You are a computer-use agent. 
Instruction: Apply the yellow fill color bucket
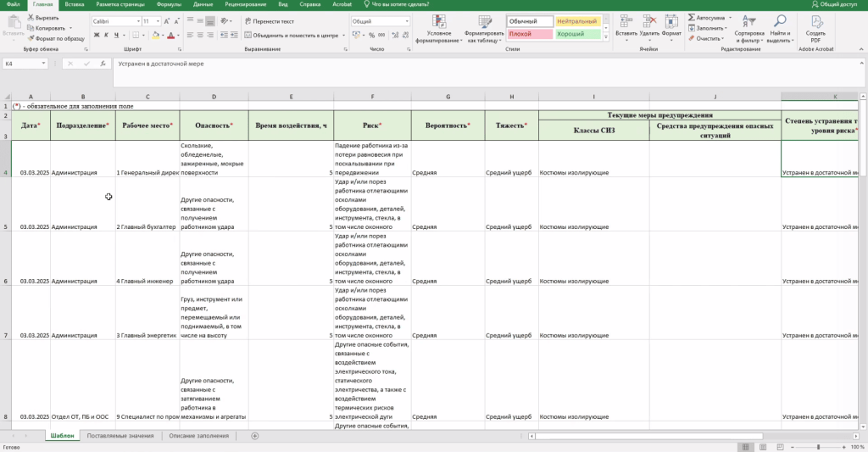tap(156, 35)
